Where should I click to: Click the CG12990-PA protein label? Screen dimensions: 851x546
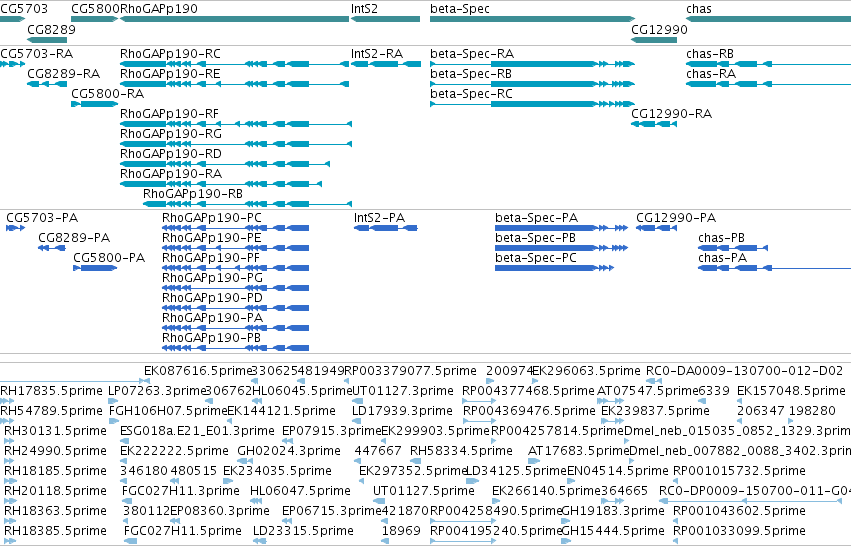click(676, 218)
